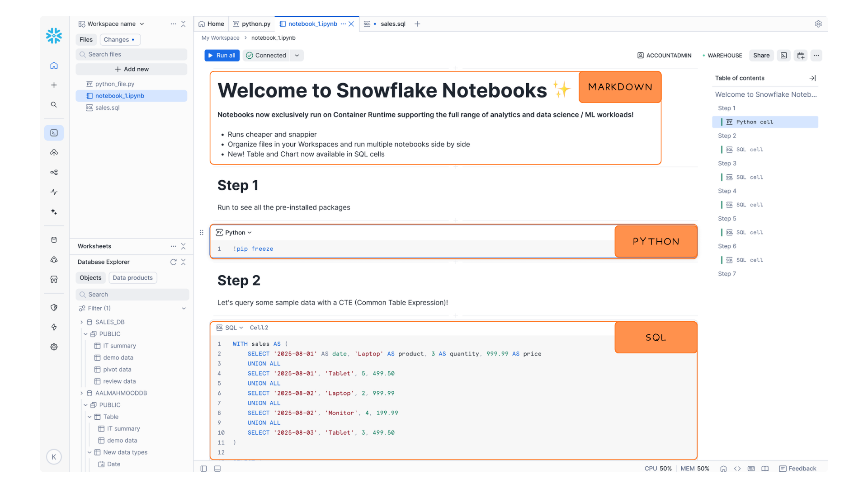This screenshot has height=488, width=868.
Task: Select the Projects/Workspaces icon in sidebar
Action: 54,133
